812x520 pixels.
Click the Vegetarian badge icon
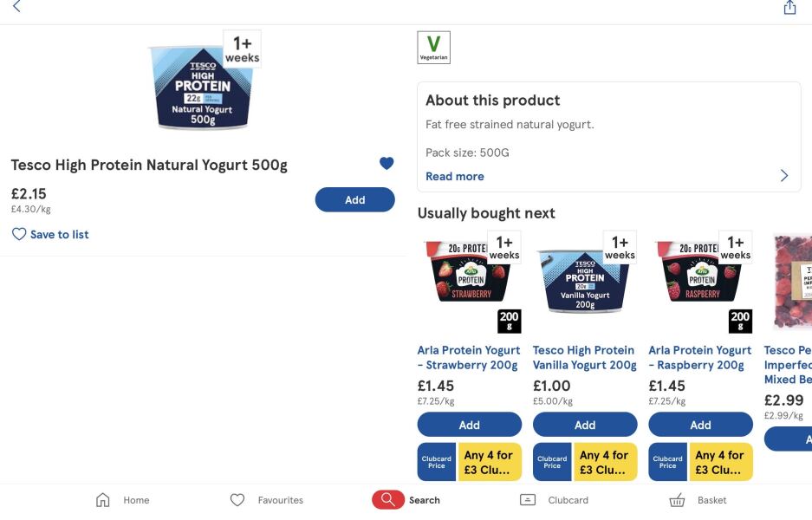pyautogui.click(x=434, y=48)
